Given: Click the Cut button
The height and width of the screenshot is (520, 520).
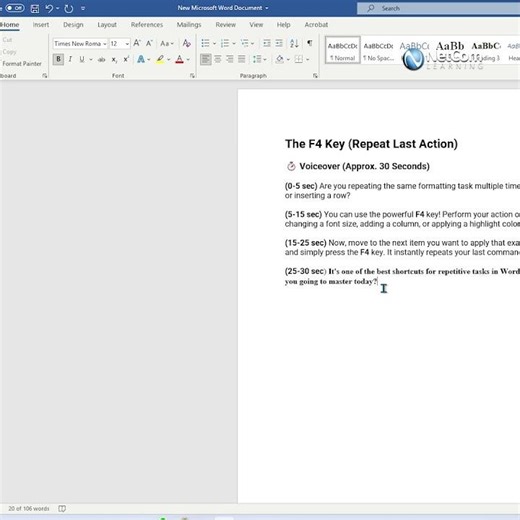Looking at the screenshot, I should click(7, 40).
